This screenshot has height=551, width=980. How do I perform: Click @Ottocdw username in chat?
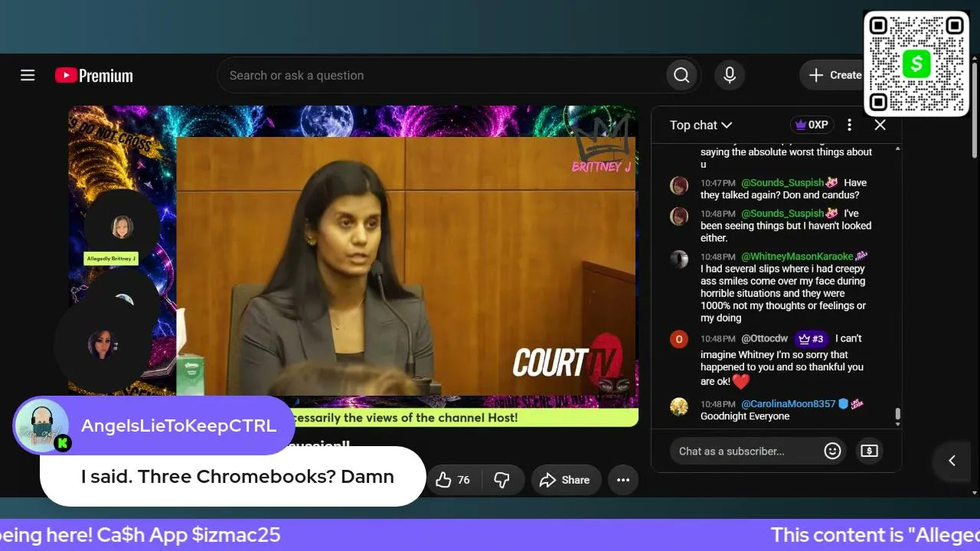coord(764,338)
